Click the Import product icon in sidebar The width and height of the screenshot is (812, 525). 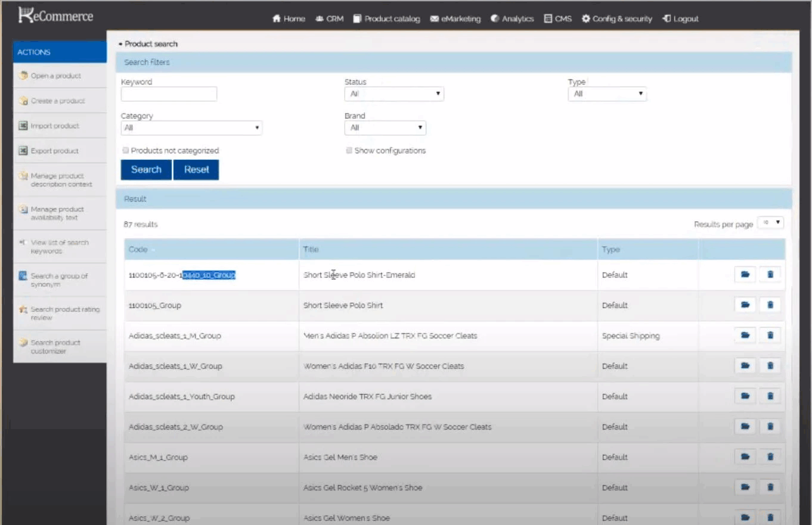[x=23, y=126]
